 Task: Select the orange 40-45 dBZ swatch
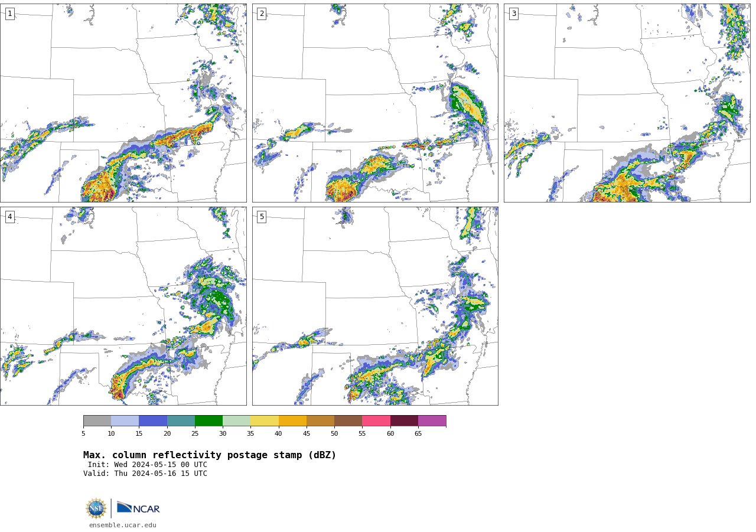292,420
